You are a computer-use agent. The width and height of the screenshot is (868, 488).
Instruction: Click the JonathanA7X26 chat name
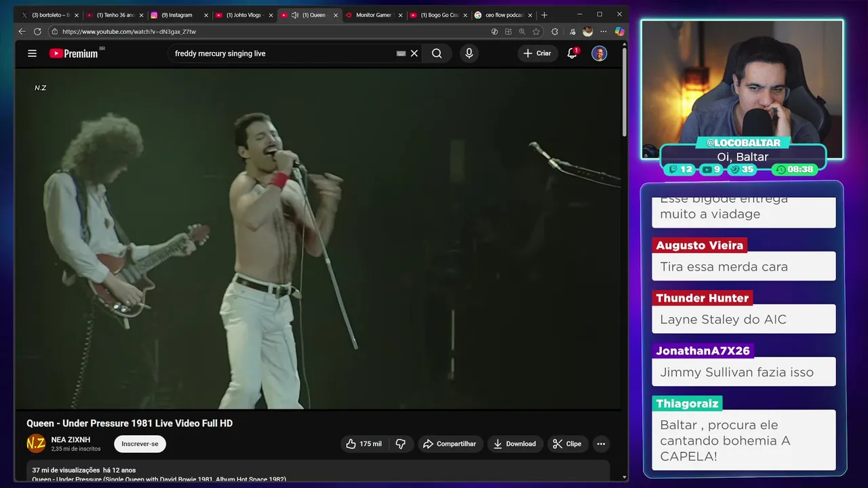(x=703, y=351)
